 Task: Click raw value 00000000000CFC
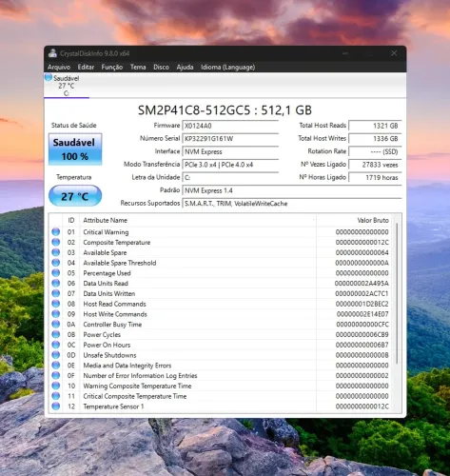(362, 325)
